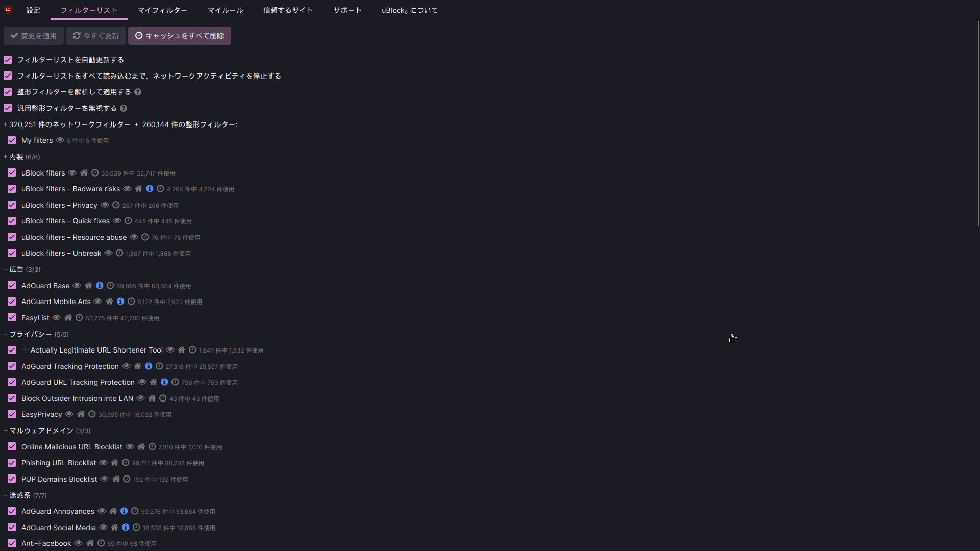
Task: Select the フィルターリスト tab
Action: (x=89, y=10)
